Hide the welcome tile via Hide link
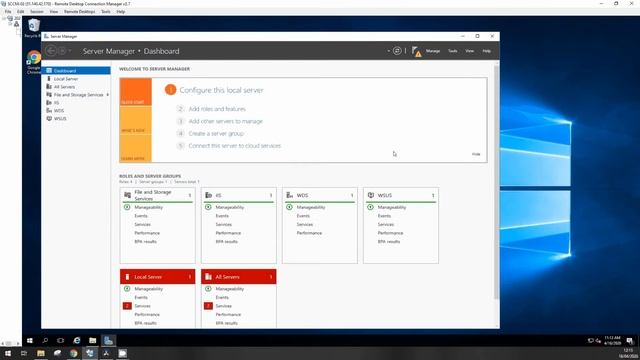Image resolution: width=640 pixels, height=360 pixels. [x=476, y=154]
